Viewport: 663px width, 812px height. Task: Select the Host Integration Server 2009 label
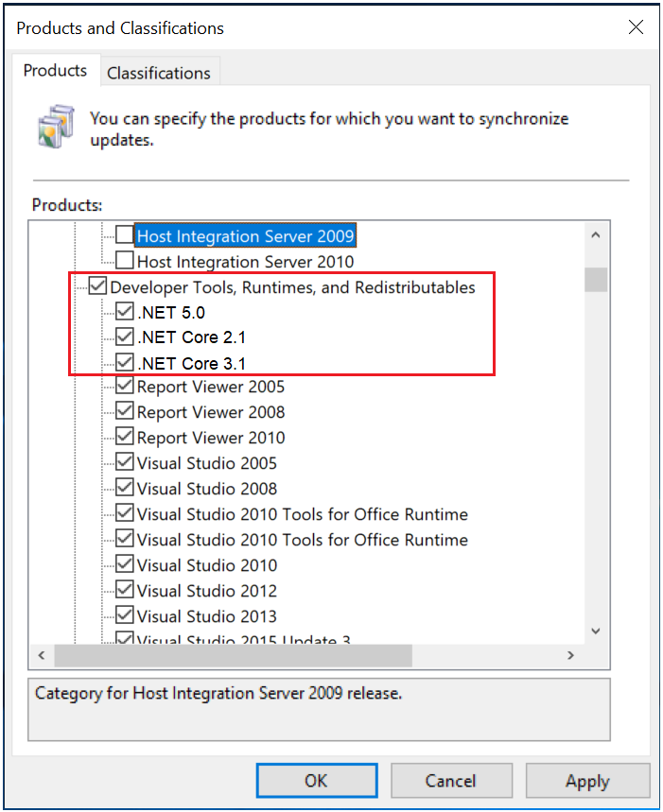(x=246, y=236)
